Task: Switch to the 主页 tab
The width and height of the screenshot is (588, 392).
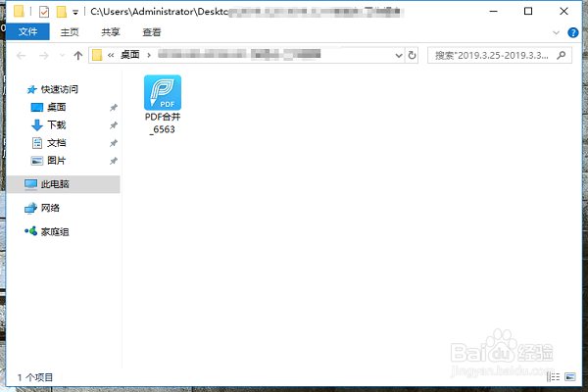Action: (70, 32)
